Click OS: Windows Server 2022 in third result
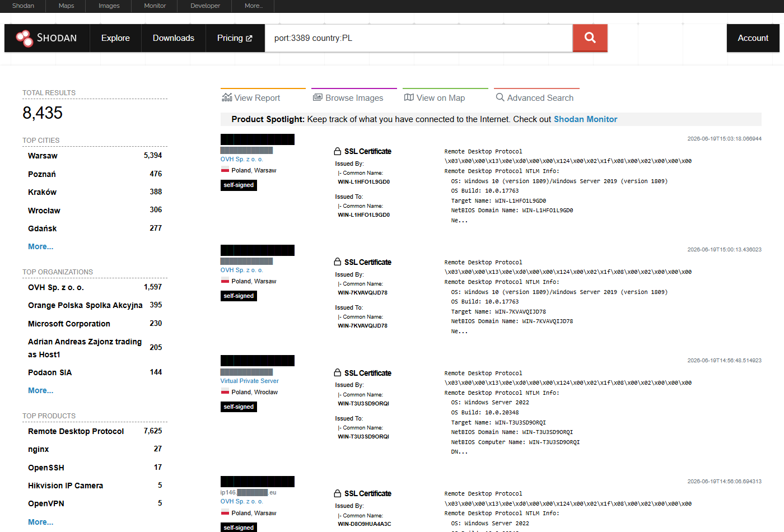This screenshot has height=532, width=784. pos(490,402)
